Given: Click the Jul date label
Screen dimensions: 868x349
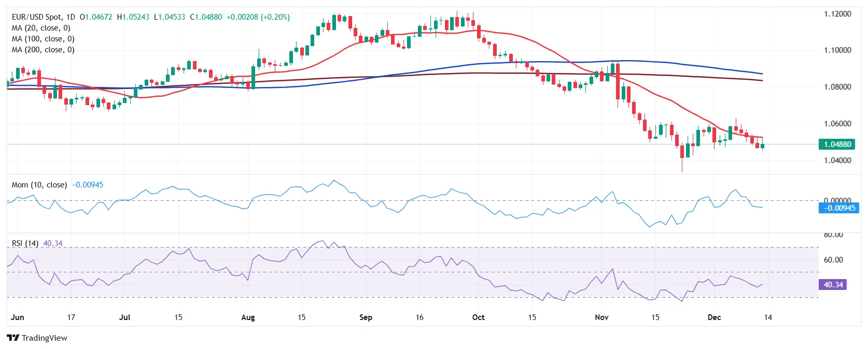Looking at the screenshot, I should click(124, 317).
